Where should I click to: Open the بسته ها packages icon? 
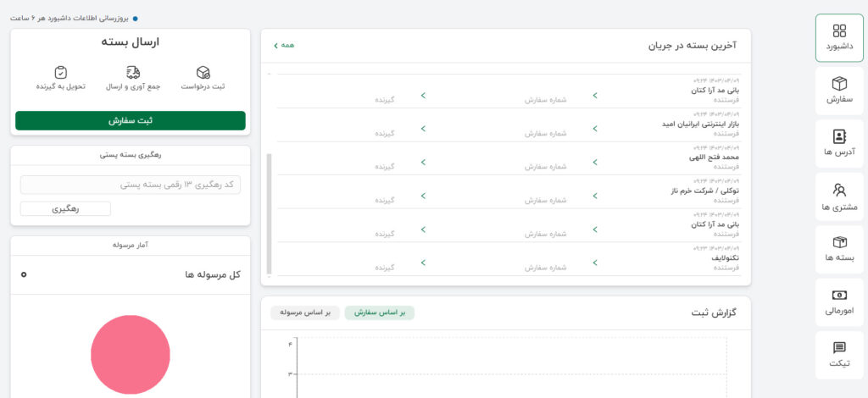click(x=839, y=243)
